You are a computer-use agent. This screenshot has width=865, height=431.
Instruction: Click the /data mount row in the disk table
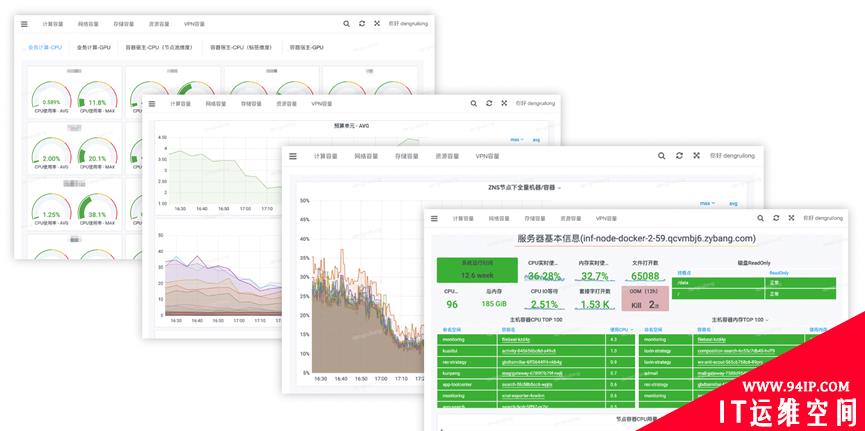[754, 283]
